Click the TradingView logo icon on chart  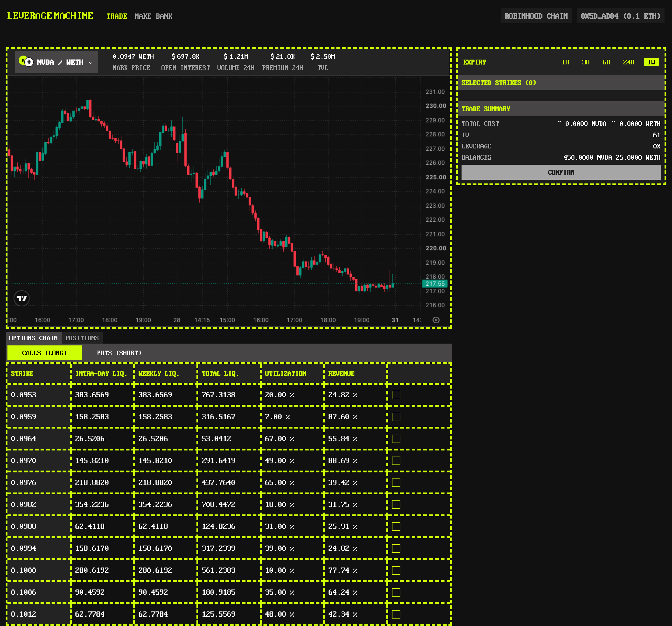(x=22, y=298)
